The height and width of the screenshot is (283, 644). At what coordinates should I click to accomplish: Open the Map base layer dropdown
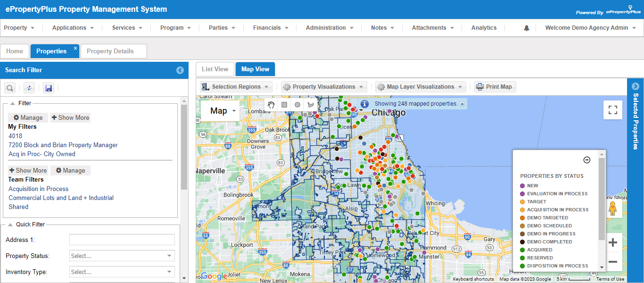pos(220,110)
